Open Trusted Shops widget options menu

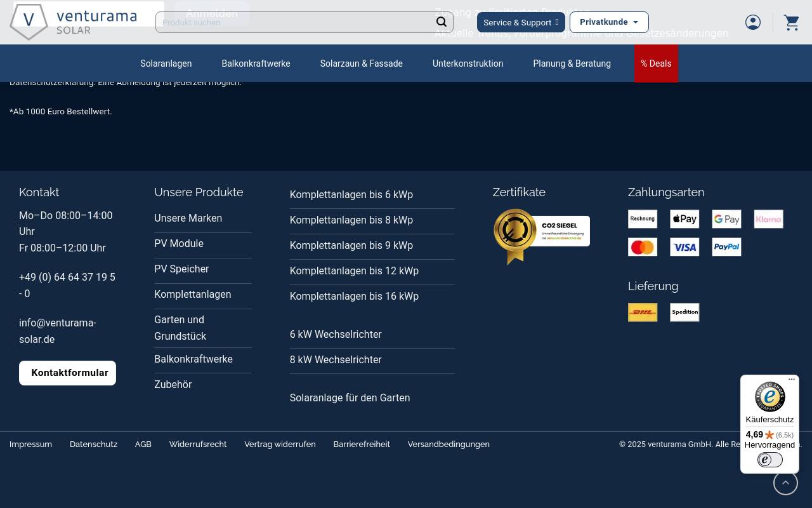792,380
